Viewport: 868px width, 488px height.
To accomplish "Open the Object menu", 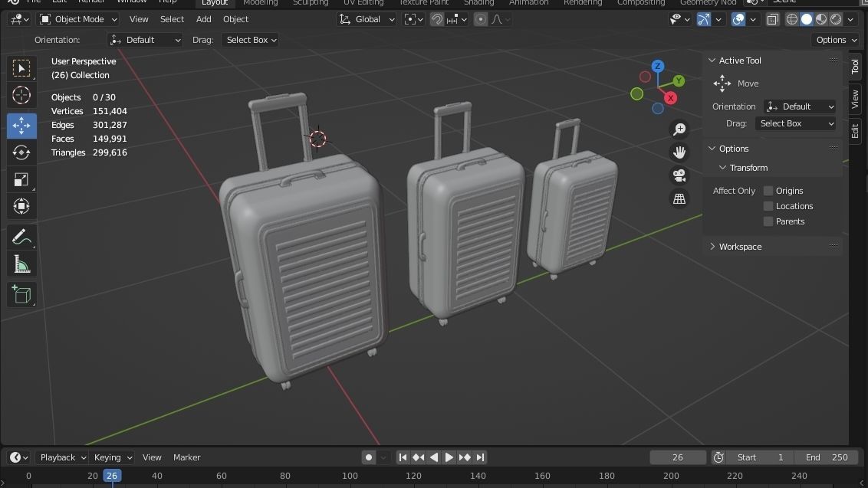I will (236, 19).
